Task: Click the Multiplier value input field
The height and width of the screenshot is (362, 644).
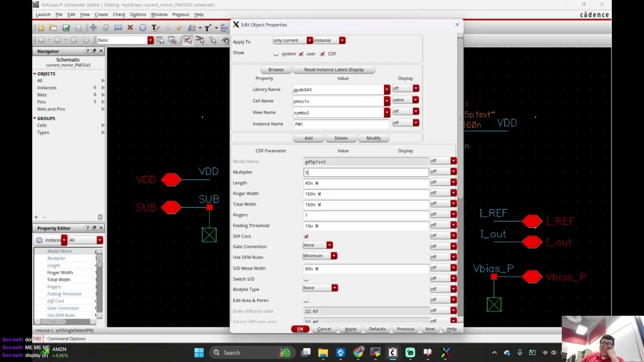Action: tap(366, 172)
